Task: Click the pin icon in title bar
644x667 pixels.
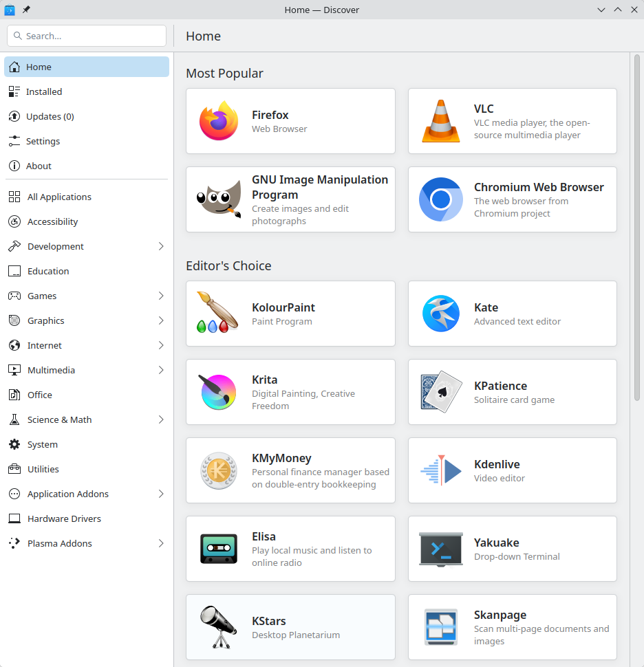Action: (26, 10)
